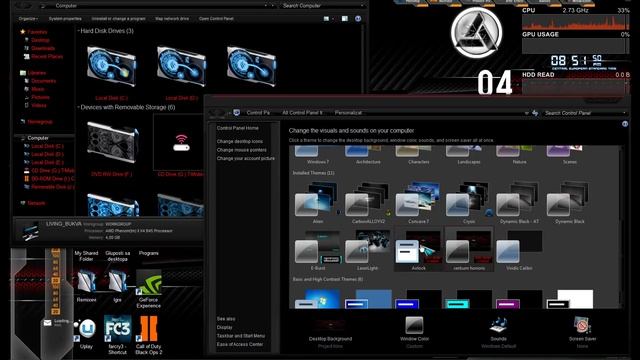This screenshot has height=360, width=640.
Task: Open Local Disk (C:) drive icon in main pane
Action: pos(111,66)
